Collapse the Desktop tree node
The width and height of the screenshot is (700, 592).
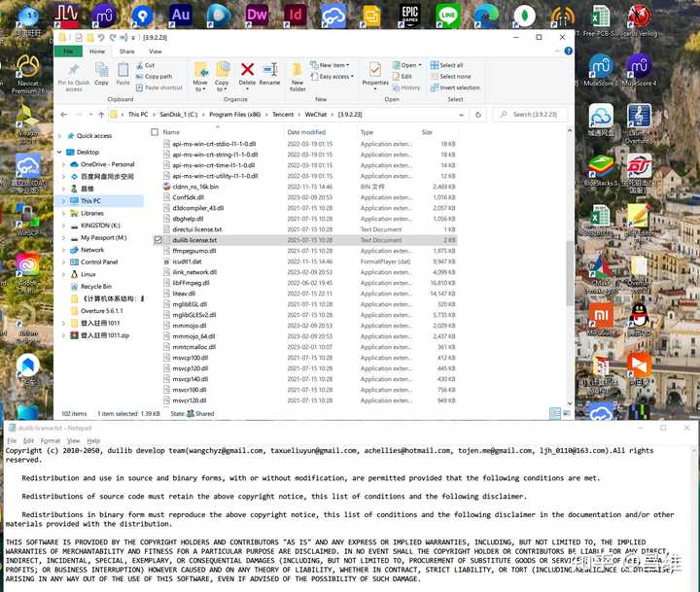[60, 153]
